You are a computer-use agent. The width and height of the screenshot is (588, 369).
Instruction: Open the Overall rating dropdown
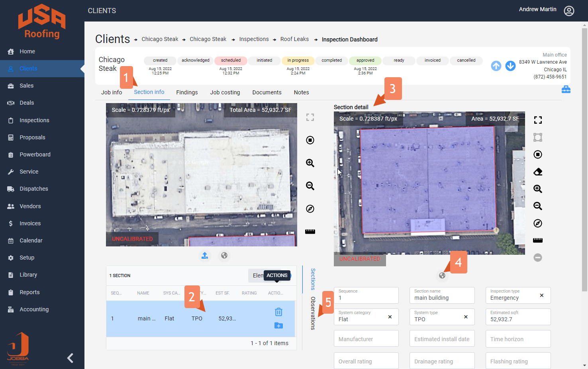(366, 361)
